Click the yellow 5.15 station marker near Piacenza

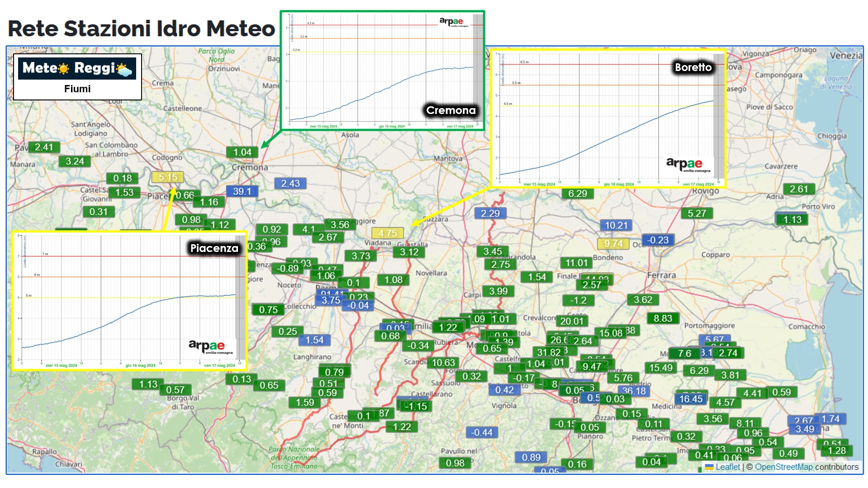(167, 177)
